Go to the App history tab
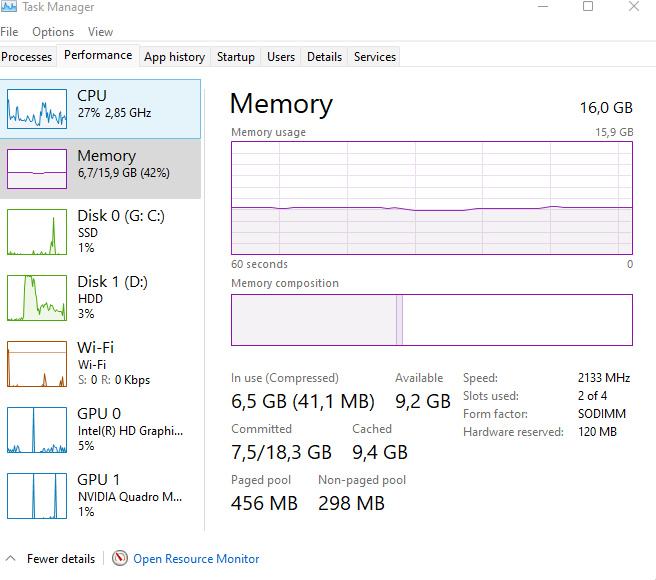The height and width of the screenshot is (580, 656). coord(174,57)
